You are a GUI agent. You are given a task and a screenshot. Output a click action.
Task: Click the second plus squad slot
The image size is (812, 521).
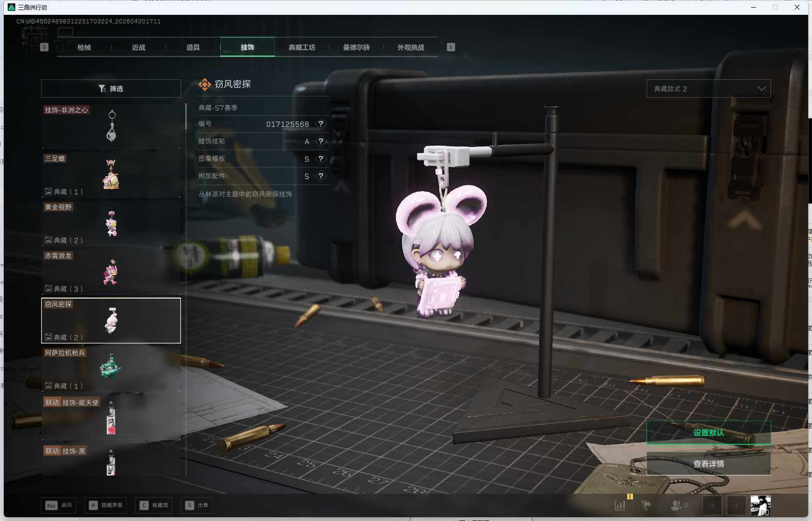coord(736,505)
